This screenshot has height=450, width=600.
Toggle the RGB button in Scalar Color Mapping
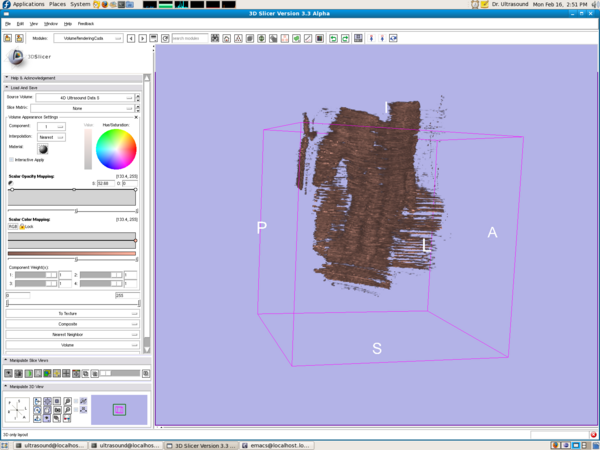pos(13,227)
